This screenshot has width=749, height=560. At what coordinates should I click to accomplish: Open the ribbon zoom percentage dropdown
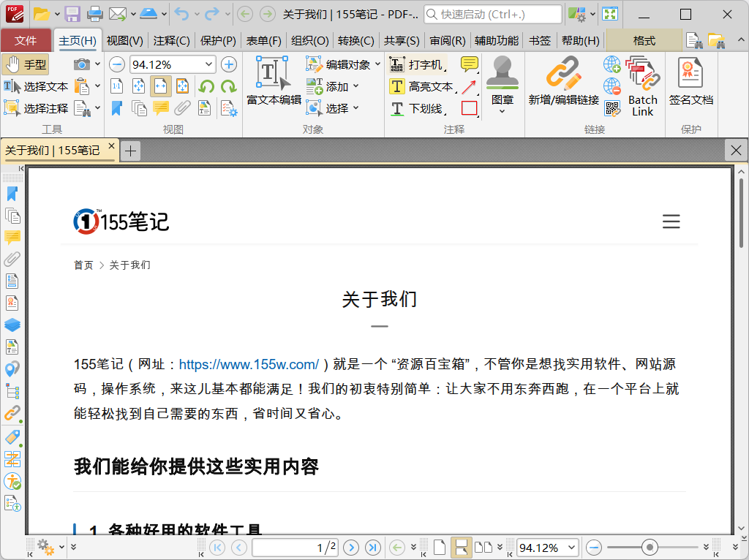tap(208, 64)
